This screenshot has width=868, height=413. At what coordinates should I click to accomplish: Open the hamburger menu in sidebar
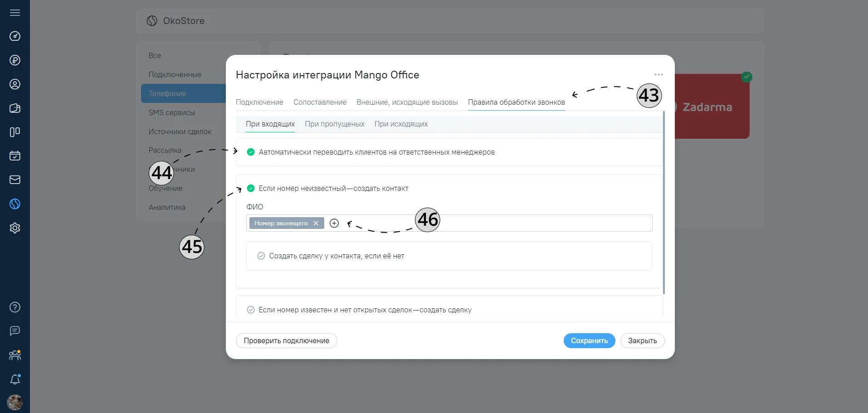[x=15, y=13]
